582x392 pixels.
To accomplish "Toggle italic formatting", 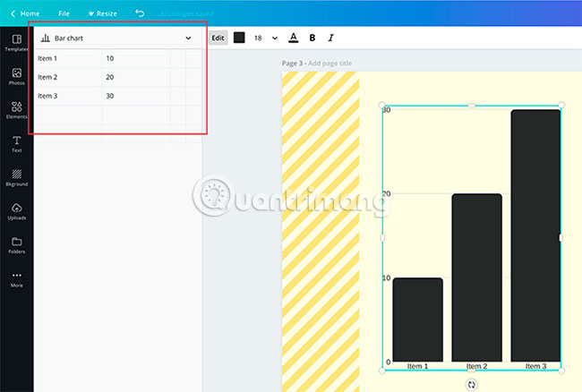I will [330, 38].
